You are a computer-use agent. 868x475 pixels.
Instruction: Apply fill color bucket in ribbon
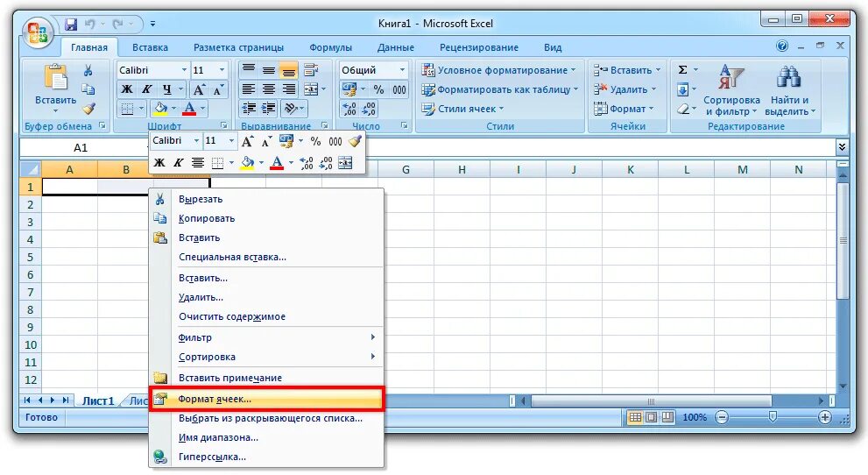coord(160,108)
